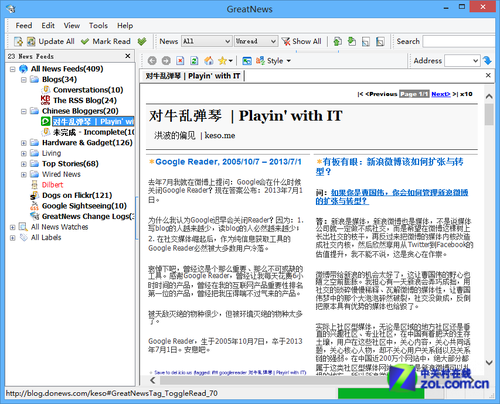The image size is (500, 404).
Task: Open the News All channel dropdown
Action: pos(206,41)
